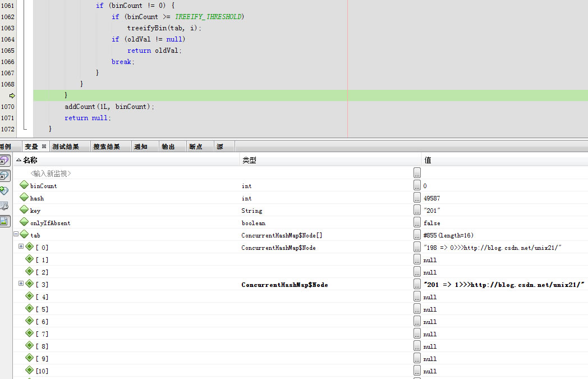
Task: Click line number 1061 in the gutter
Action: coord(7,6)
